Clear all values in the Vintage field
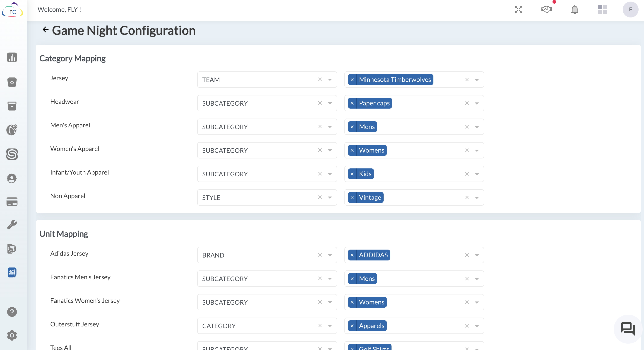This screenshot has width=644, height=350. (x=467, y=197)
